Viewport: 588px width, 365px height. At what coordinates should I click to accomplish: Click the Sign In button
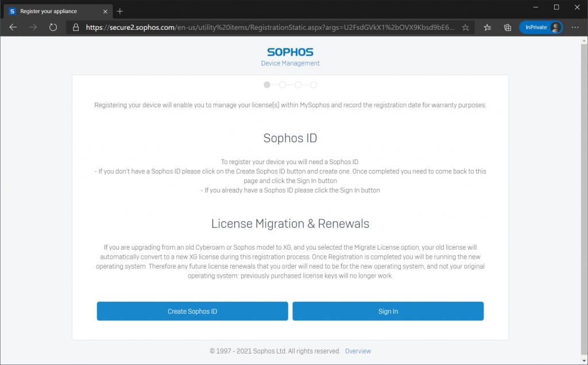point(388,311)
